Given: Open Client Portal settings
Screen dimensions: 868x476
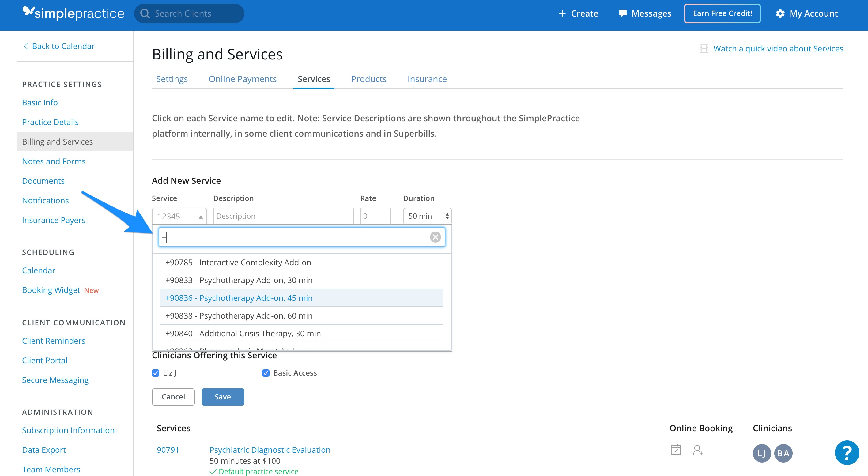Looking at the screenshot, I should coord(45,361).
